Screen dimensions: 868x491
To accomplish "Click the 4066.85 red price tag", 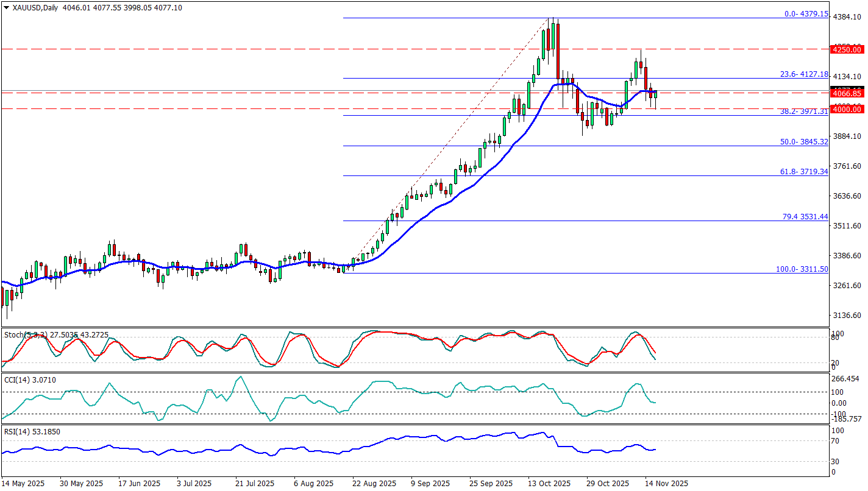I will click(x=847, y=94).
